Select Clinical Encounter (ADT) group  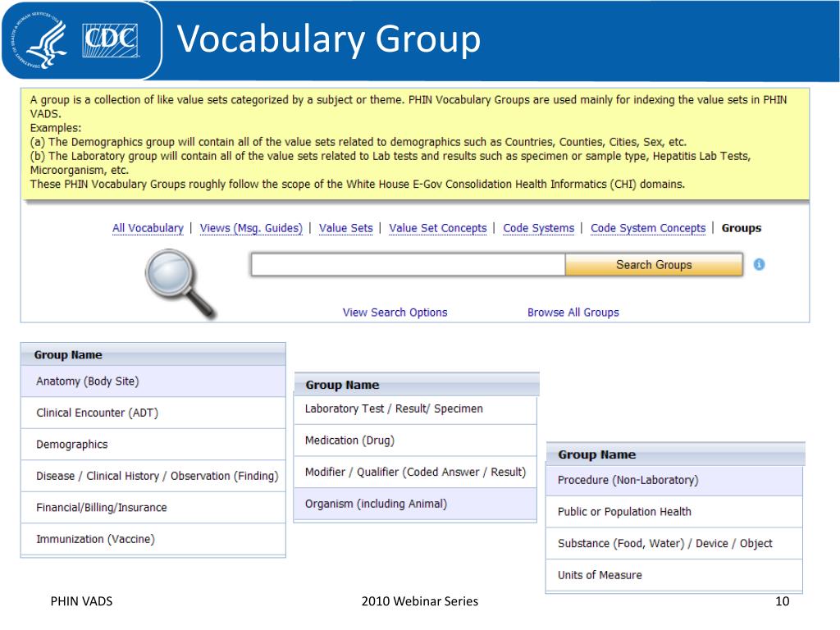pos(153,413)
